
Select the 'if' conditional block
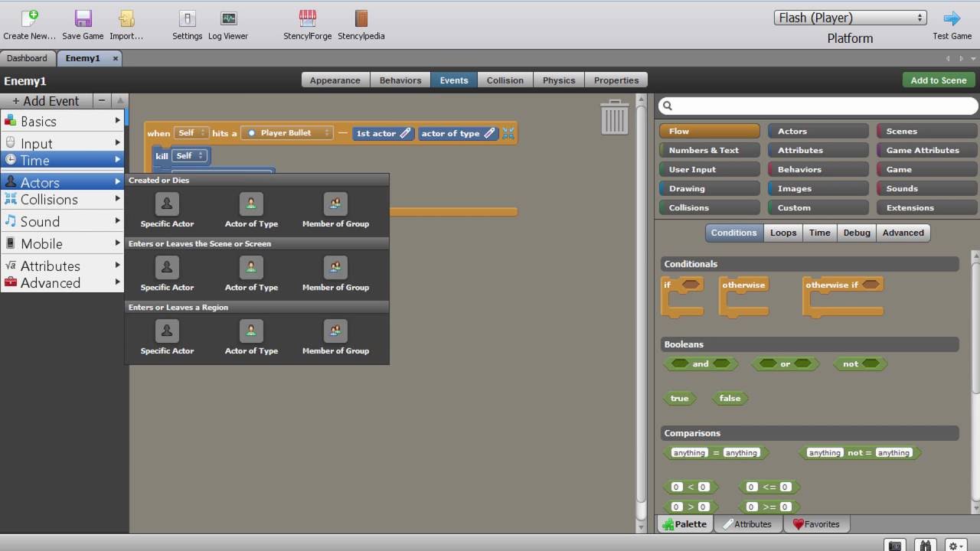tap(682, 296)
